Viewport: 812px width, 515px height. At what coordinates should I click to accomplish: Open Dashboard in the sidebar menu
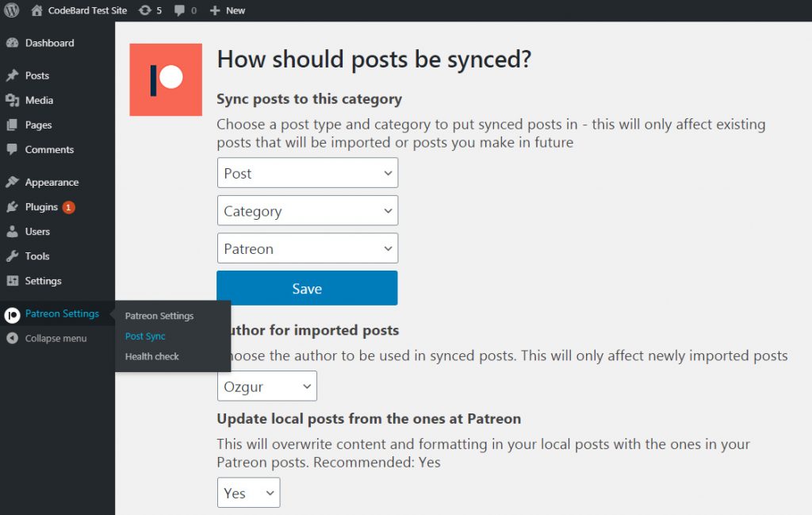pyautogui.click(x=50, y=43)
